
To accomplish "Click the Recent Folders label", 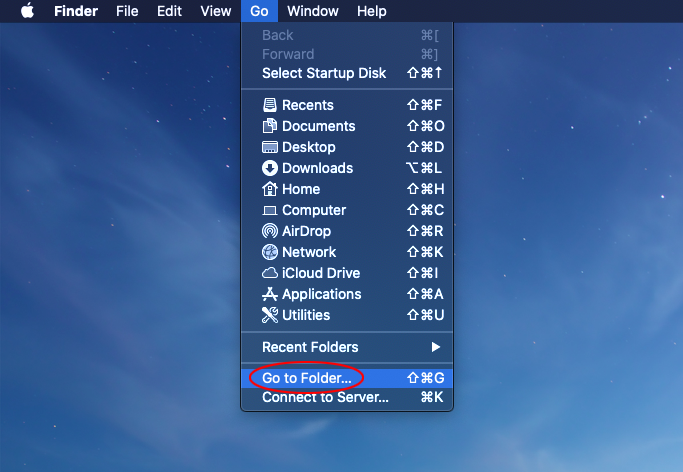I will tap(310, 347).
